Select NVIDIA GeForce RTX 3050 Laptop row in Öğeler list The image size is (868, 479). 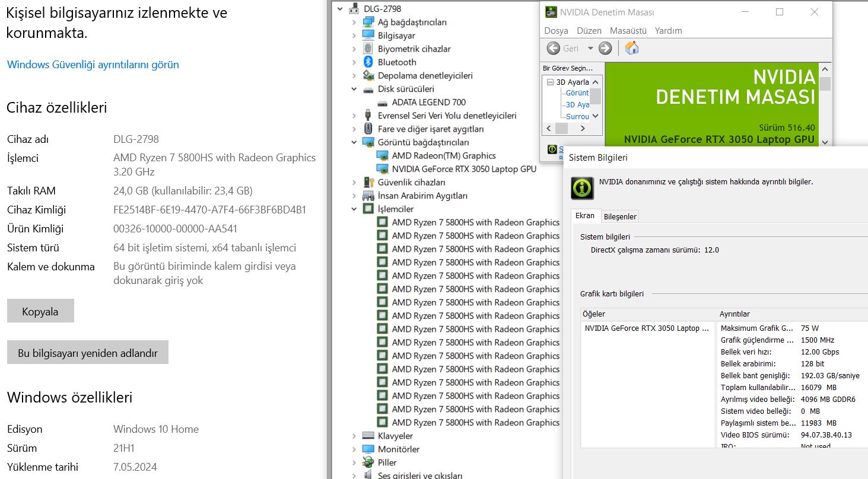coord(647,328)
